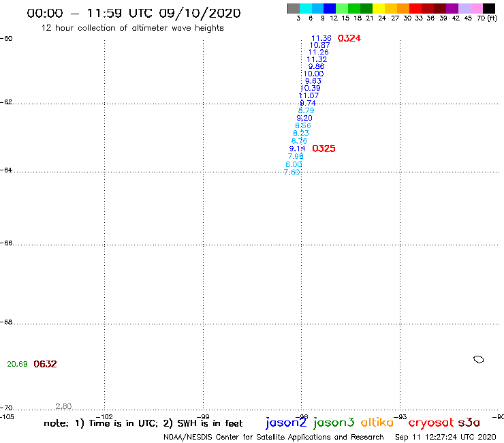The height and width of the screenshot is (443, 504).
Task: Select the timestamp "Sep 11 12:27:24 UTC 2020"
Action: [445, 438]
